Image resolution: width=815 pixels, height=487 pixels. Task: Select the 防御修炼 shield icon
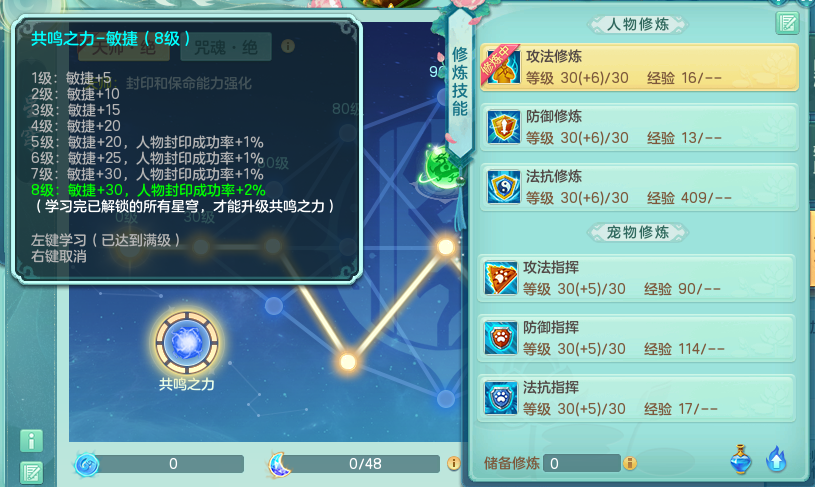coord(504,126)
